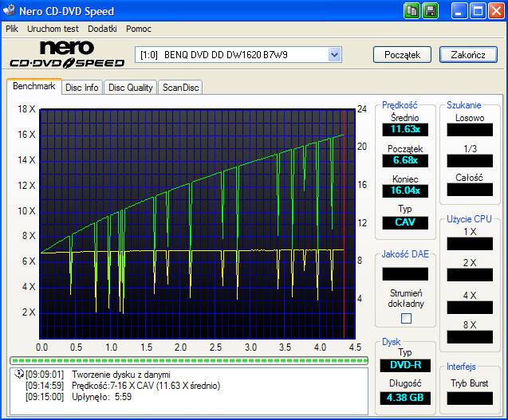Click the Całość seek time field
Screen dimensions: 508x420
tap(470, 190)
